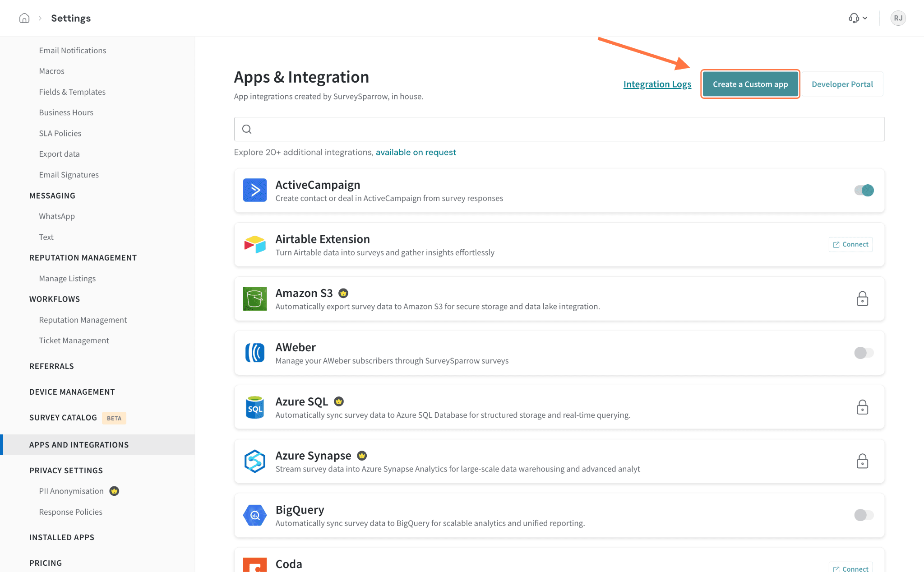
Task: Click the Privacy Settings heading
Action: 66,471
